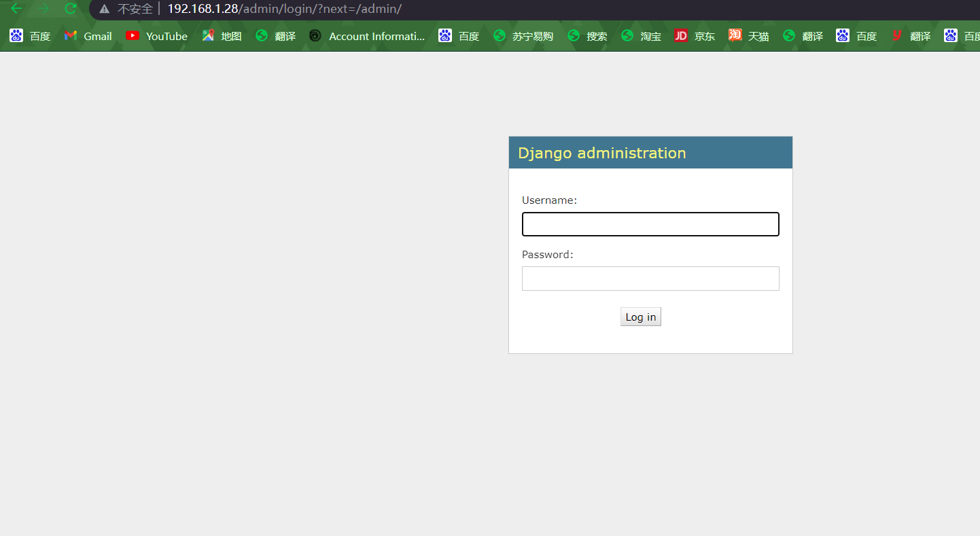Open the 翻译 bookmark right after 天猫
Viewport: 980px width, 536px height.
(x=803, y=36)
